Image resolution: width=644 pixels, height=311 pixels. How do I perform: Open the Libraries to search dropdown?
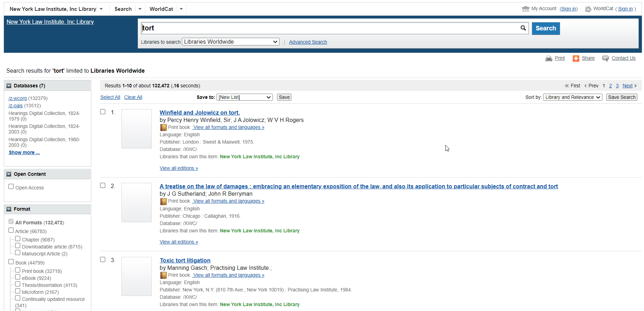[x=231, y=42]
